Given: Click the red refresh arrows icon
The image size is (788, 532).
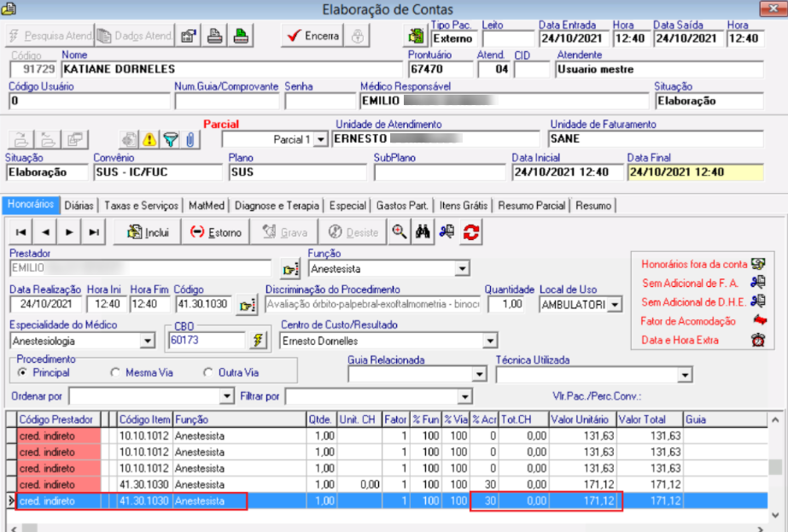Looking at the screenshot, I should tap(471, 231).
